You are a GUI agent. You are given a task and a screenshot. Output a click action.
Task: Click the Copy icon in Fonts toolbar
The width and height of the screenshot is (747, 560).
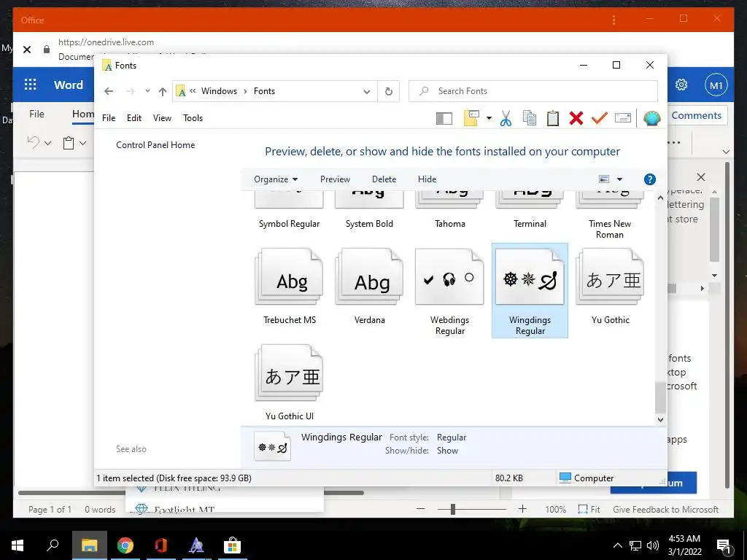coord(530,118)
